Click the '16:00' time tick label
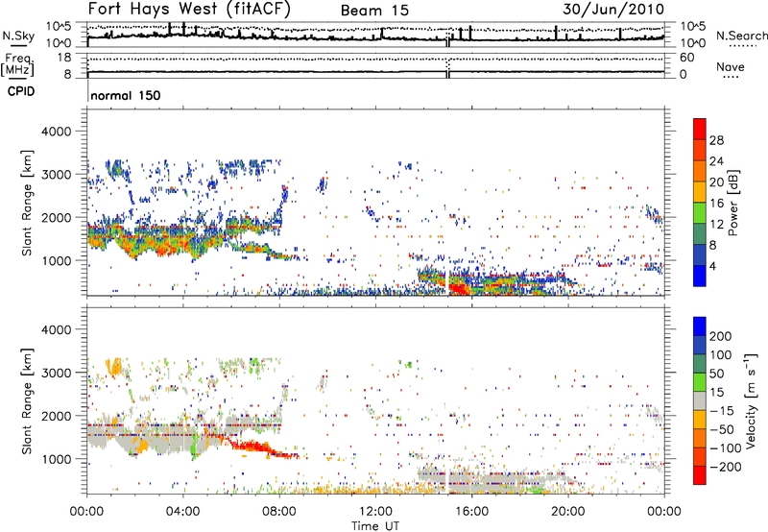 point(471,512)
